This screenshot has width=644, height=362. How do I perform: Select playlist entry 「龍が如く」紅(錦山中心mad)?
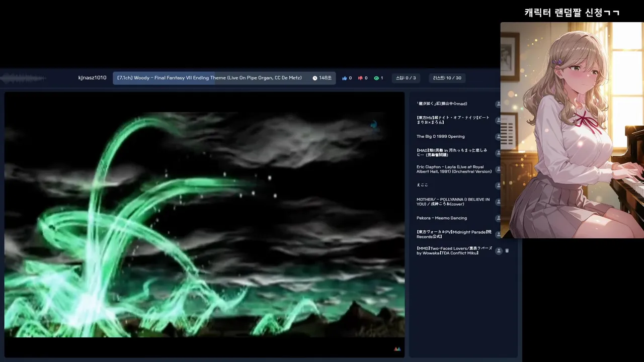(x=442, y=104)
